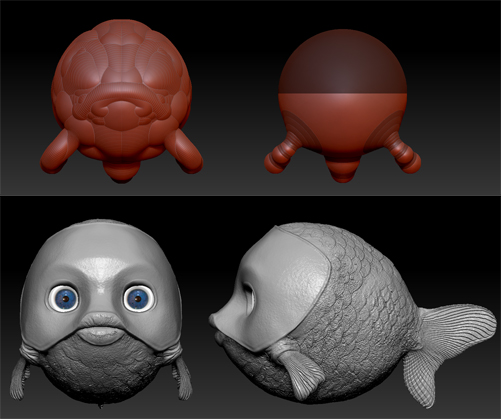Image resolution: width=501 pixels, height=419 pixels.
Task: Select the gray front-view fish face sculpt
Action: pos(101,313)
